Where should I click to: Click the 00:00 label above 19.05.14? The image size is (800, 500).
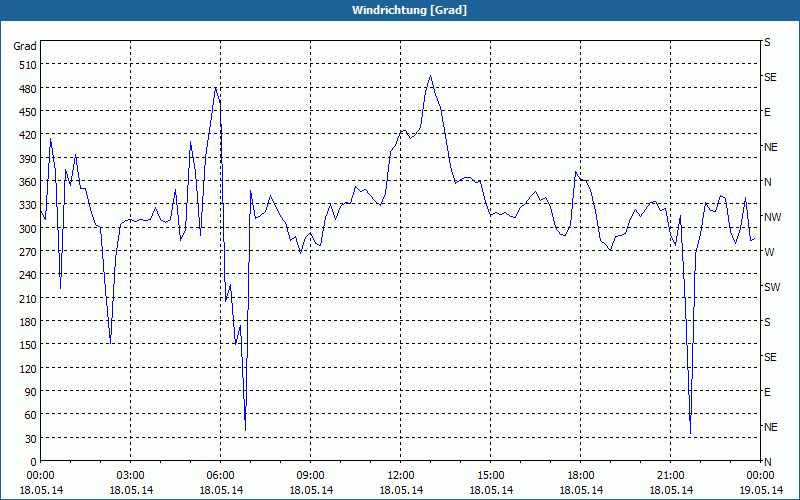coord(760,476)
